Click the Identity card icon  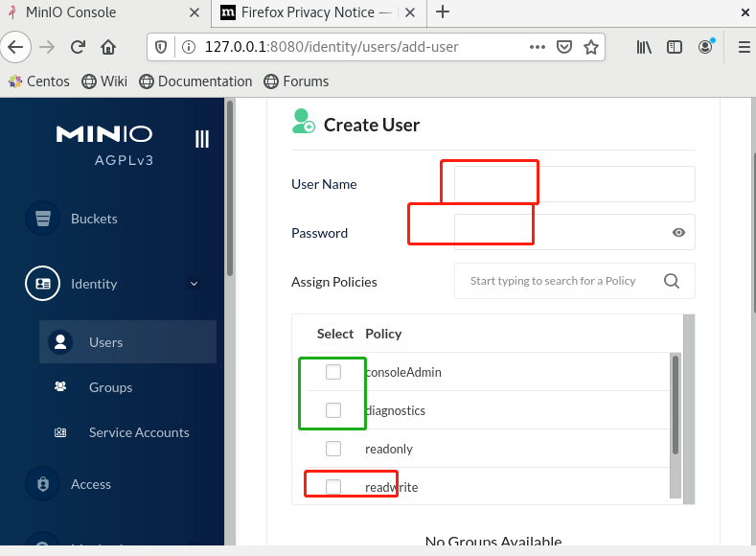(43, 284)
